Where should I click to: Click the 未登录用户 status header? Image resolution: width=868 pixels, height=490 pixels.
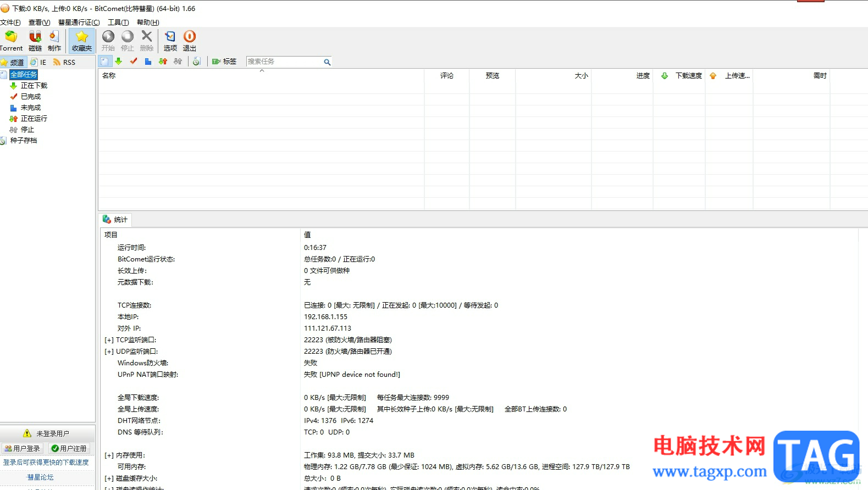point(46,433)
